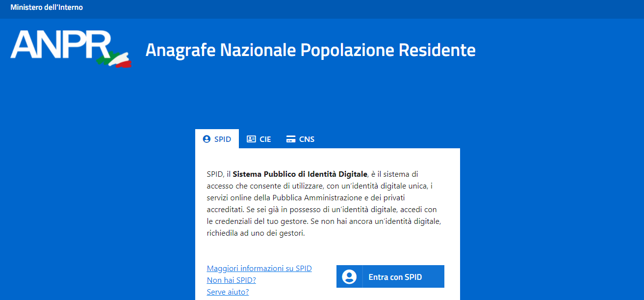This screenshot has height=300, width=644.
Task: Open the Non hai SPID? link
Action: tap(232, 280)
